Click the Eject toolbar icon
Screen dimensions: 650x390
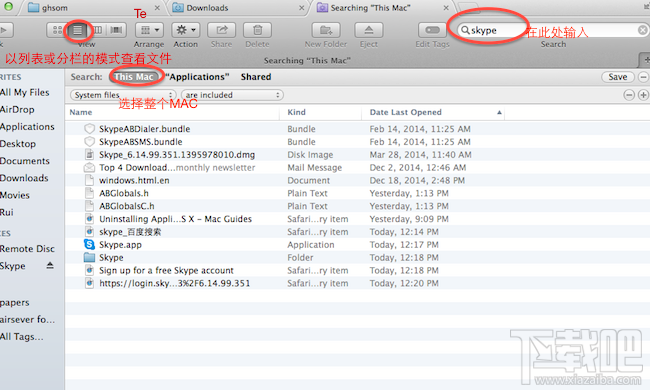tap(369, 30)
